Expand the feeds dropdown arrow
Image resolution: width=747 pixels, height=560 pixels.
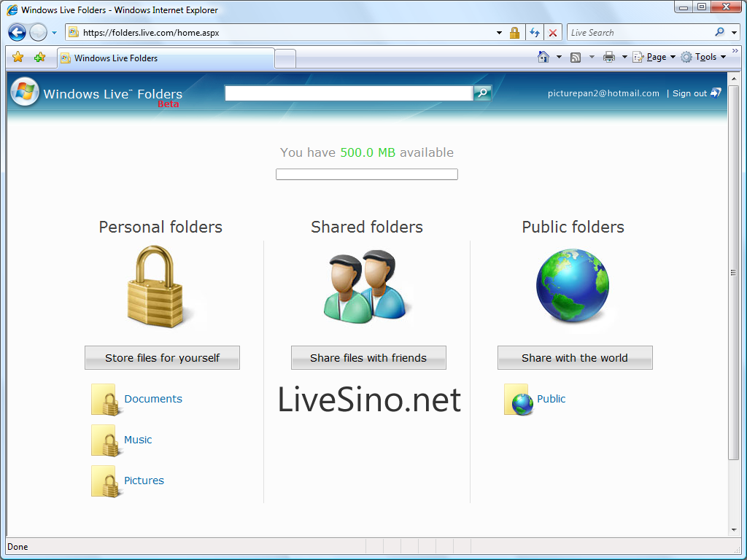[x=592, y=57]
